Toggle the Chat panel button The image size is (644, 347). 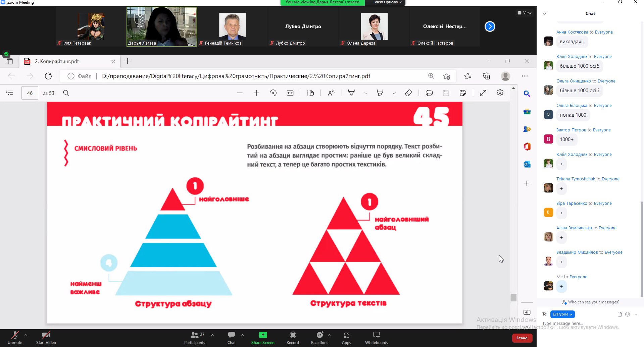point(232,338)
